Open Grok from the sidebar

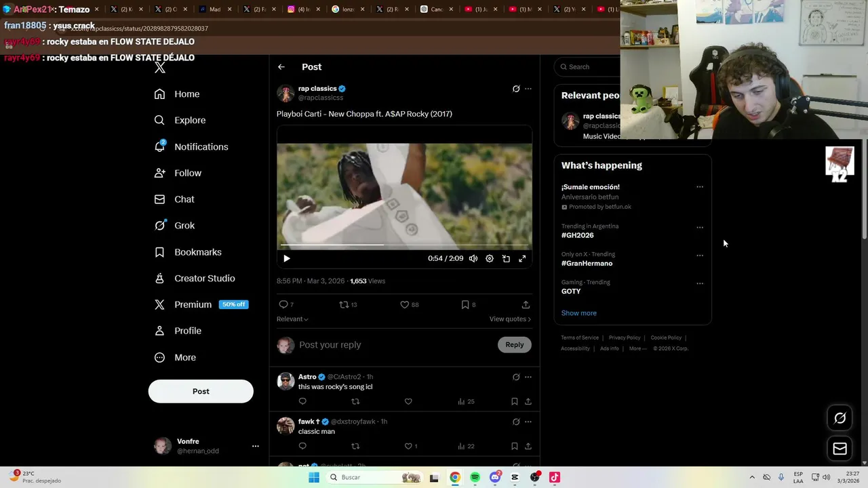pyautogui.click(x=174, y=226)
